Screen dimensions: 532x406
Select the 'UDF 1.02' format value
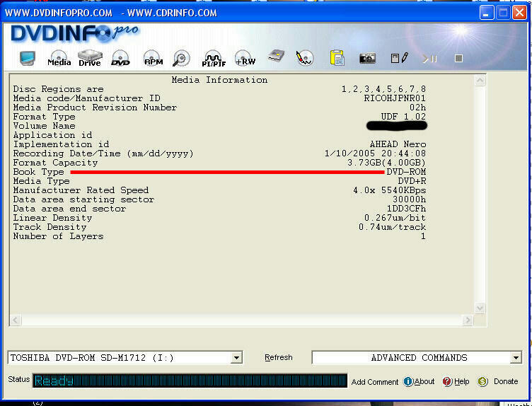(x=403, y=117)
